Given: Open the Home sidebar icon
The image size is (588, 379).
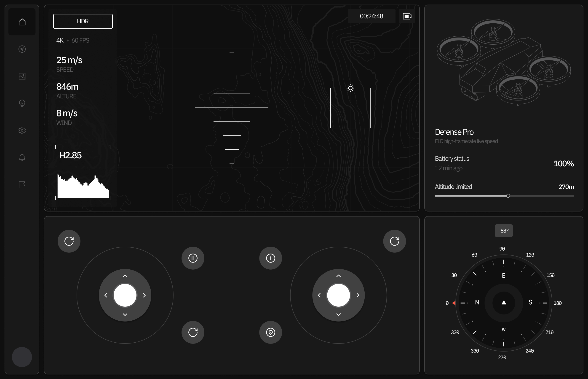Looking at the screenshot, I should point(22,22).
